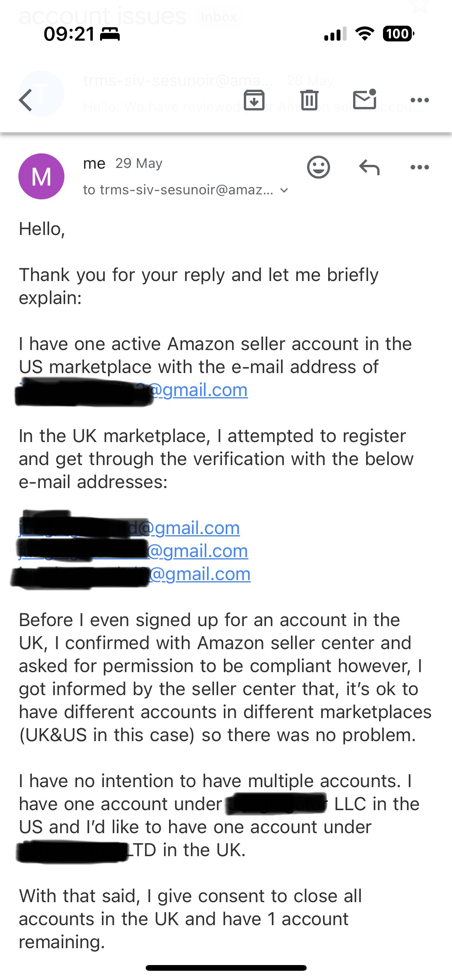Open the second UK gmail.com email link
Image resolution: width=452 pixels, height=980 pixels.
point(133,551)
